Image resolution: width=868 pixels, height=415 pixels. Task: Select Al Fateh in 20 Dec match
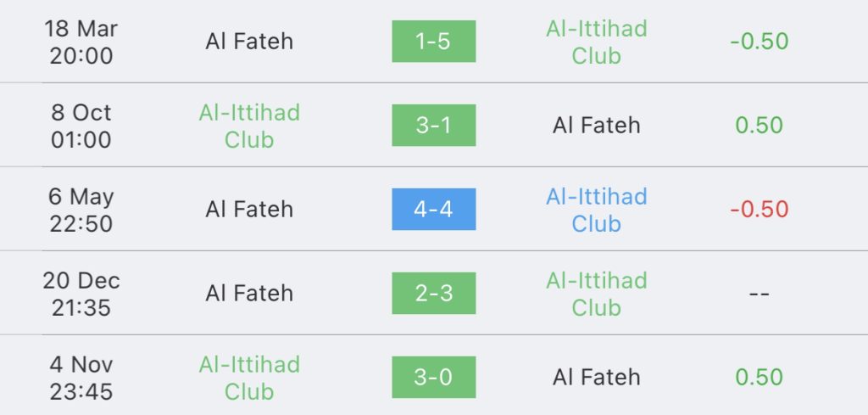click(249, 294)
